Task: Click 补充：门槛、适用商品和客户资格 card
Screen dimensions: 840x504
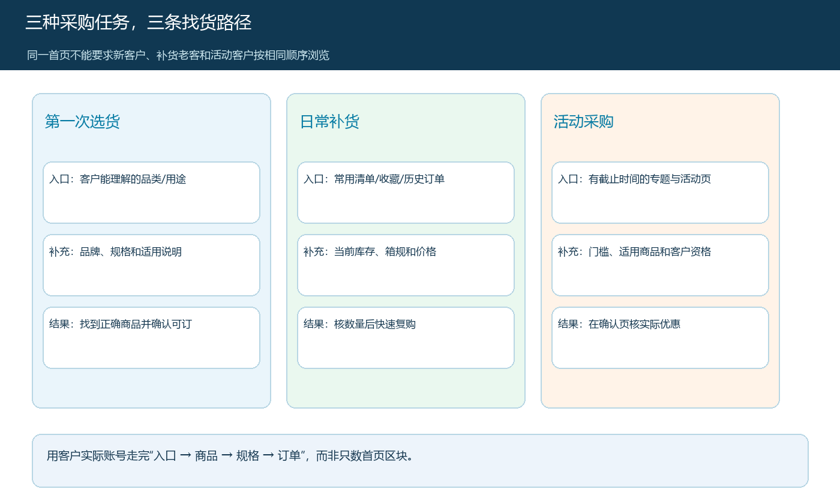Action: 660,265
